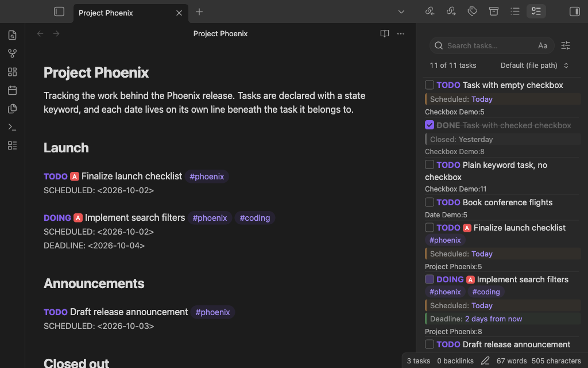Expand the tab list chevron
The image size is (588, 368).
[x=401, y=12]
